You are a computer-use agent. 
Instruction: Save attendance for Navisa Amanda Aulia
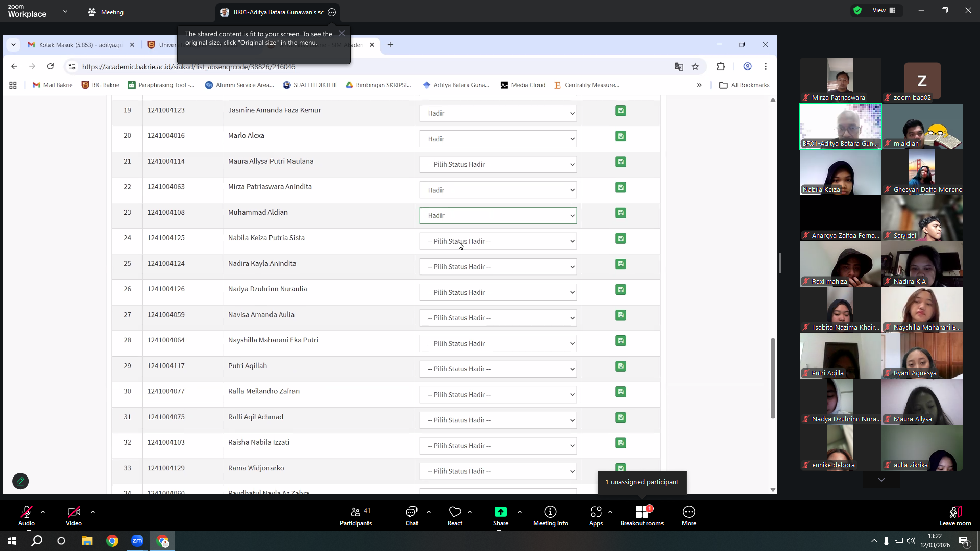(621, 315)
